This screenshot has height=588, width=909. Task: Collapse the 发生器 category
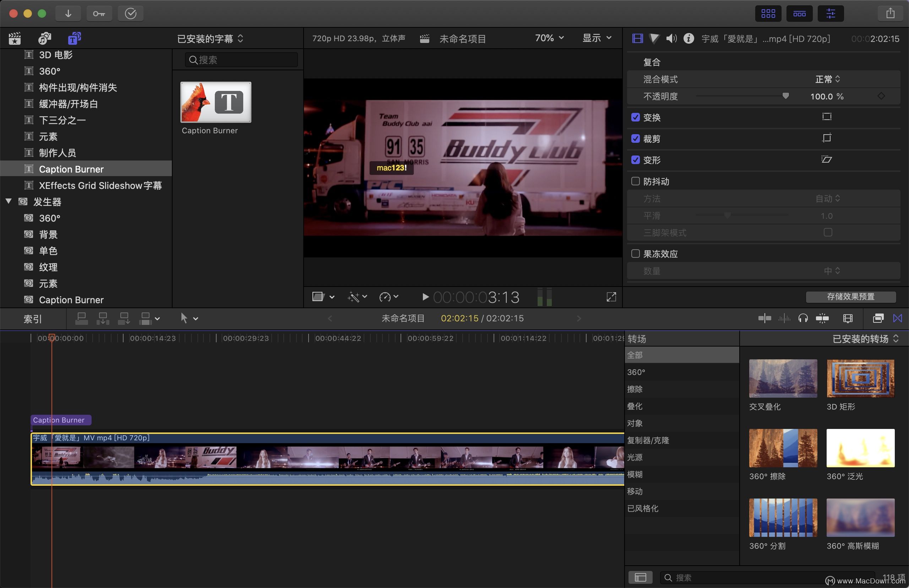tap(9, 201)
